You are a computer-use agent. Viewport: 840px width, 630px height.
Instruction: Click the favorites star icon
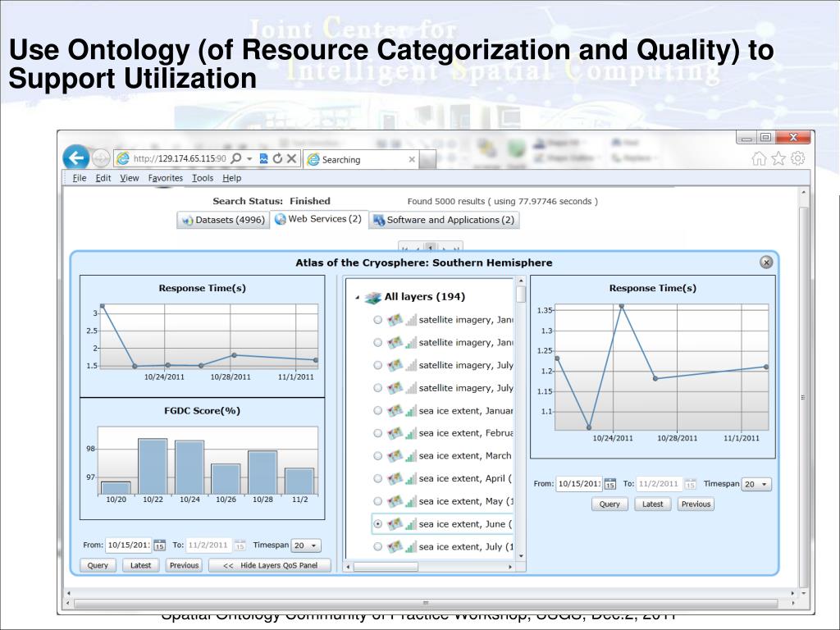(780, 159)
